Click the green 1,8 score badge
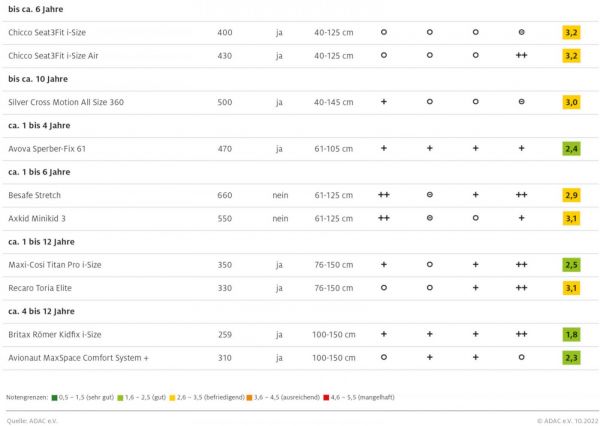Image resolution: width=600 pixels, height=426 pixels. tap(571, 334)
